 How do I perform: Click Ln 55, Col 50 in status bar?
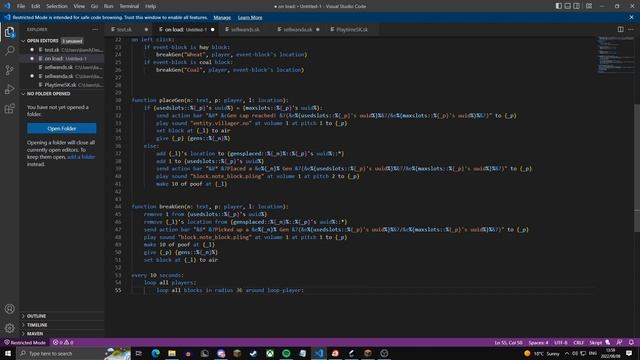coord(508,342)
